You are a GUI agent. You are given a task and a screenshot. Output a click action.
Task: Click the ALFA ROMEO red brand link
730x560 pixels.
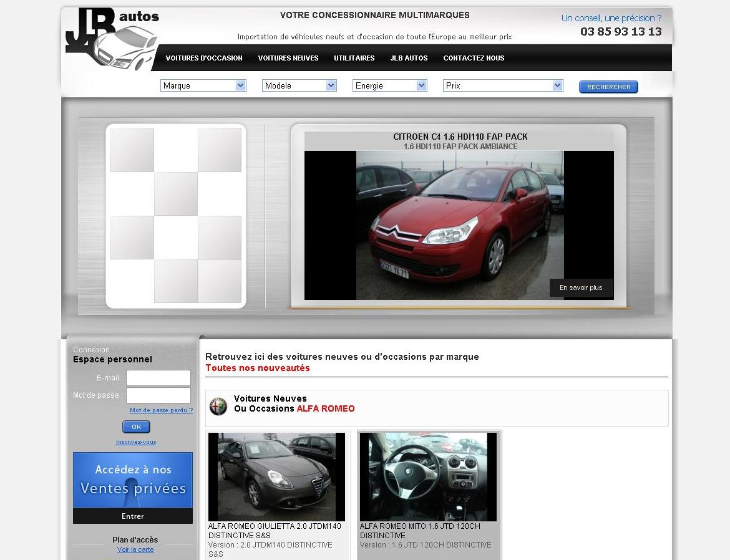pyautogui.click(x=326, y=408)
